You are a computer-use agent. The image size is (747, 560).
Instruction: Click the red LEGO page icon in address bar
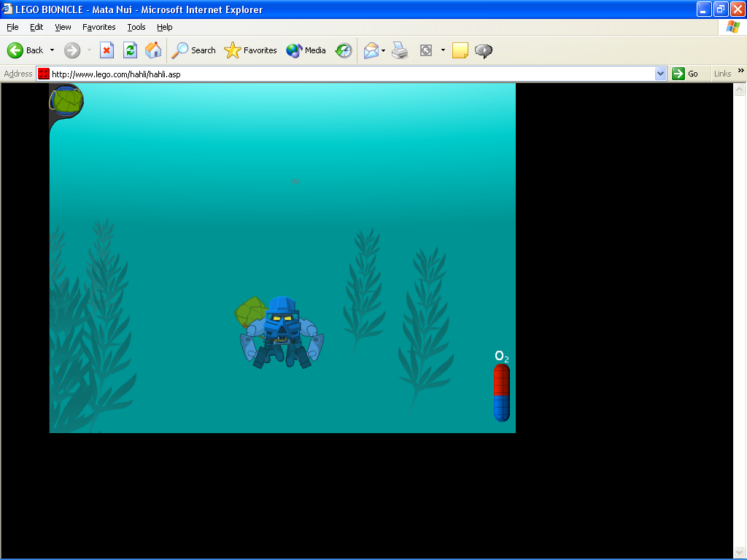tap(43, 74)
